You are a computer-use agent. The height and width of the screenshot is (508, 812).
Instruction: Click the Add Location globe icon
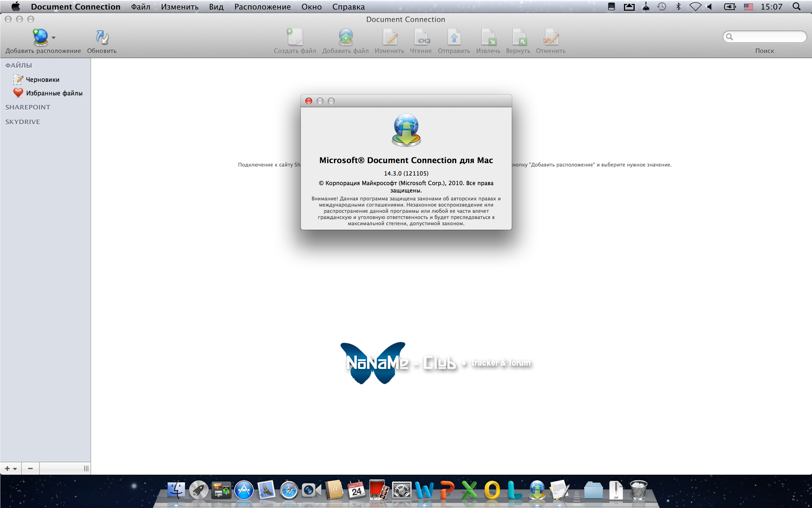coord(41,37)
